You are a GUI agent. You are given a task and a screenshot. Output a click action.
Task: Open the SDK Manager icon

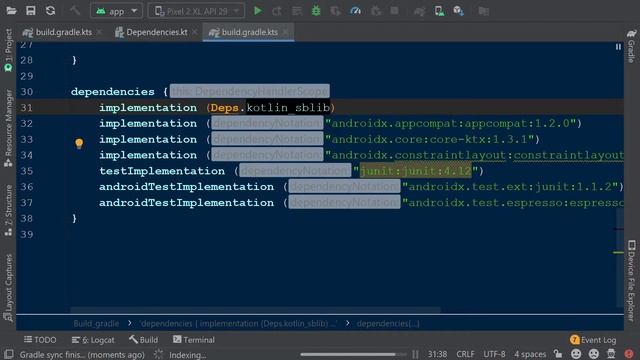click(x=458, y=11)
